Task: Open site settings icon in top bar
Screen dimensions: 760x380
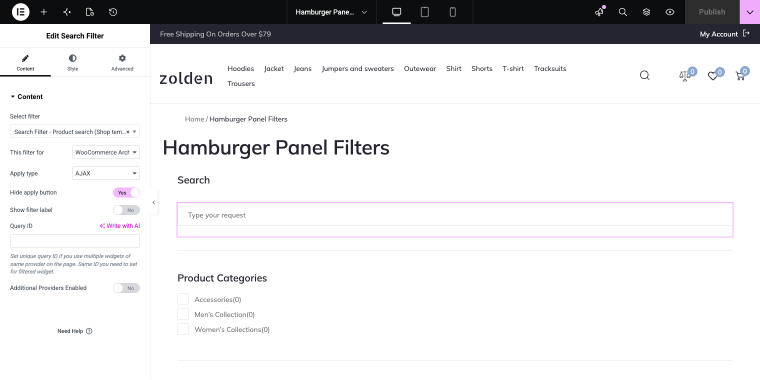Action: (x=67, y=12)
